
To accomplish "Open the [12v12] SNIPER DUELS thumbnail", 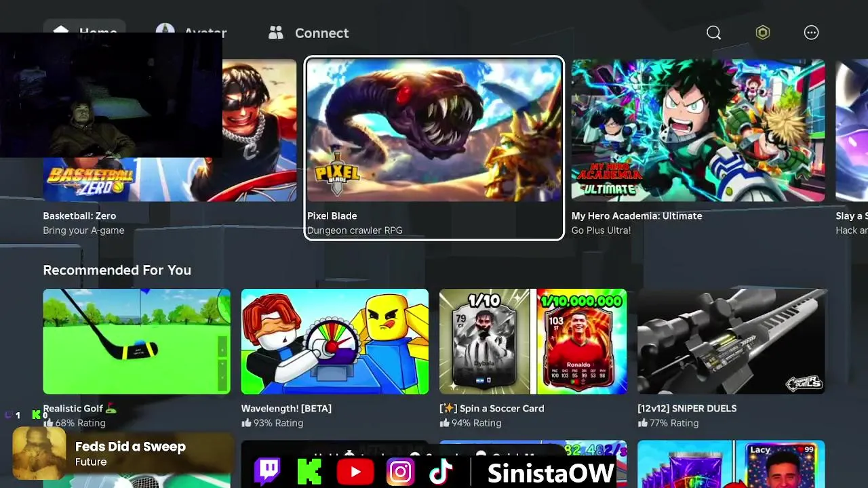I will coord(731,342).
